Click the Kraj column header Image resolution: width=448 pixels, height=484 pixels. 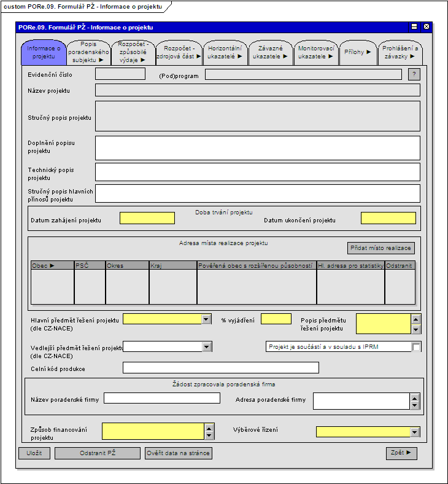pyautogui.click(x=173, y=265)
